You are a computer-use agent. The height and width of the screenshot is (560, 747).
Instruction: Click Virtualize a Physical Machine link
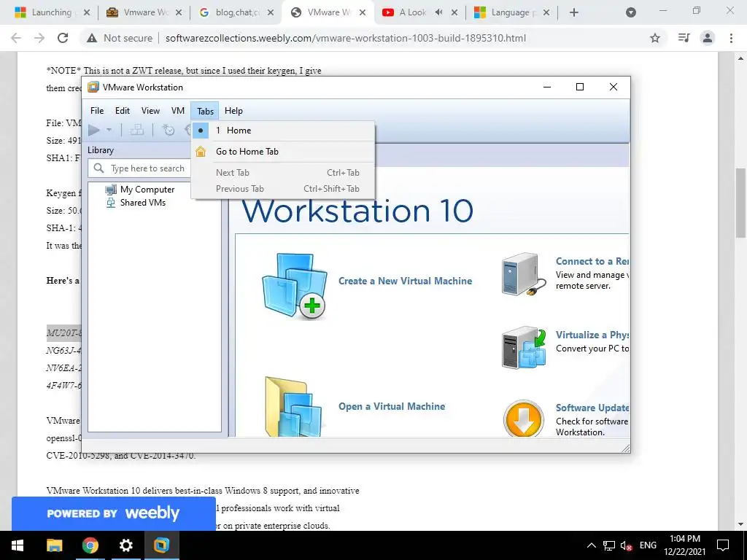pyautogui.click(x=592, y=335)
